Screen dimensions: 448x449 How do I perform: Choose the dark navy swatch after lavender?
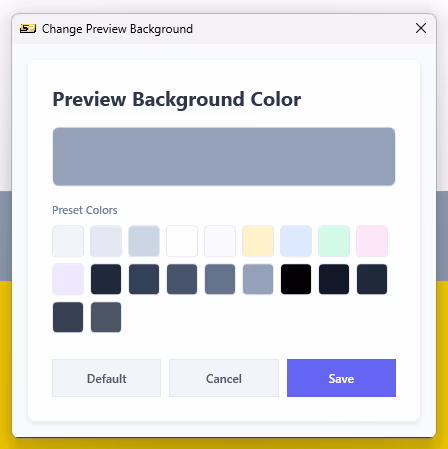click(x=106, y=279)
